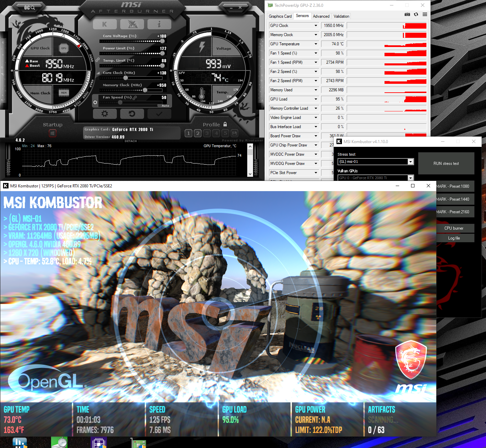The image size is (486, 448).
Task: Toggle the Profile lock in Afterburner
Action: 225,124
